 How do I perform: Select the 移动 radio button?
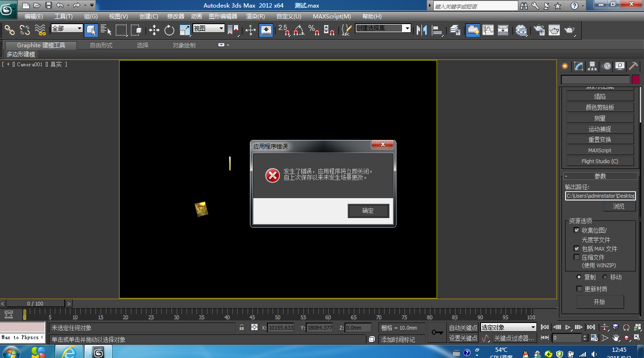point(605,277)
